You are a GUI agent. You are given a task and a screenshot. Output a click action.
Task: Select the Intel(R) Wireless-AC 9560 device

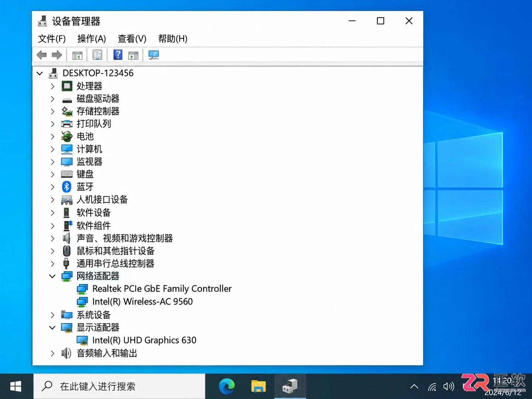click(x=143, y=302)
